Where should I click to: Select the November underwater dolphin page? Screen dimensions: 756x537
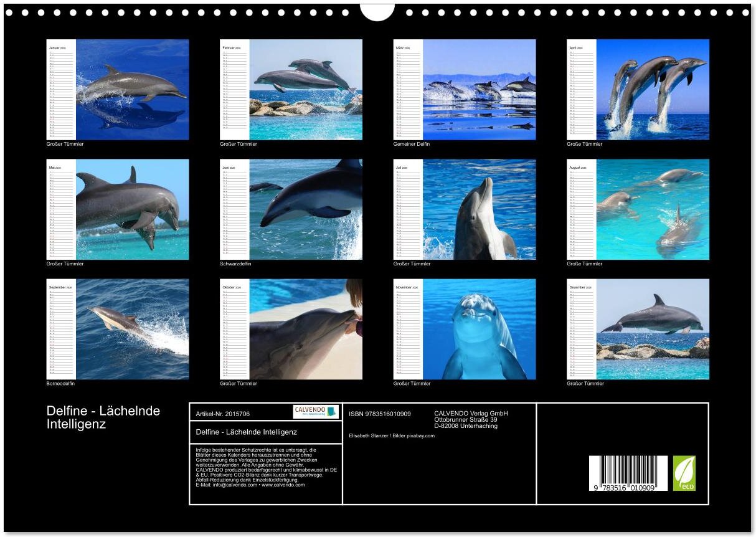465,329
